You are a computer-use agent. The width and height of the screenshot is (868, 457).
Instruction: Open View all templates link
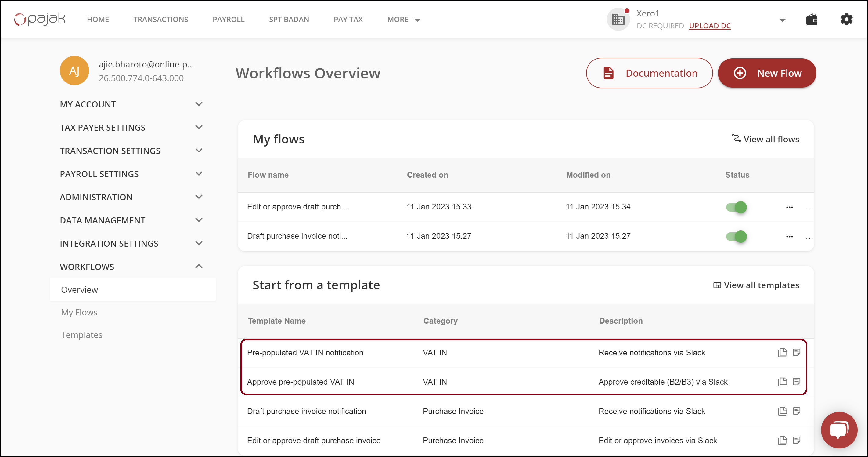coord(756,285)
